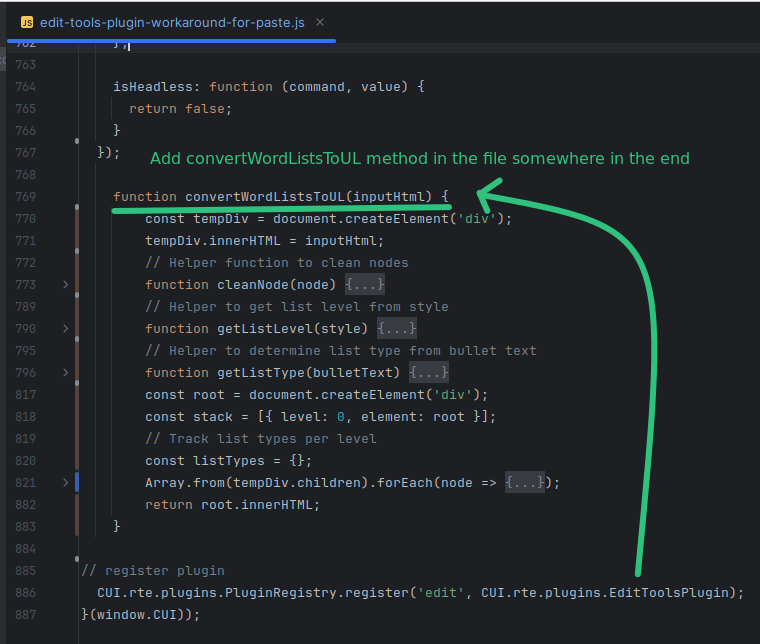The width and height of the screenshot is (760, 644).
Task: Click line number 769 in the gutter
Action: (x=25, y=197)
